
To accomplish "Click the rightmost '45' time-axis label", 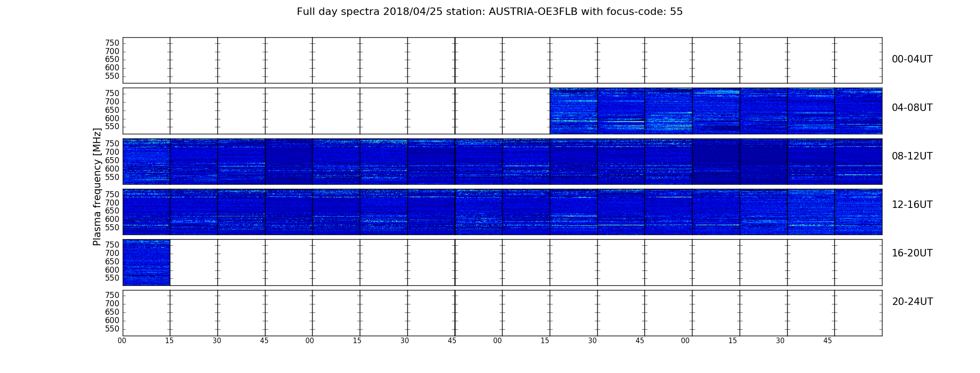I will point(827,341).
